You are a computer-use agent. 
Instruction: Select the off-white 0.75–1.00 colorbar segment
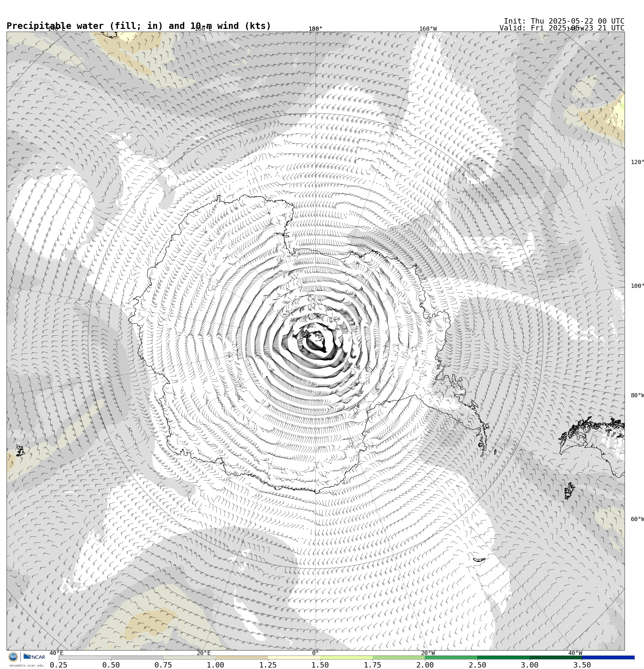(x=189, y=657)
